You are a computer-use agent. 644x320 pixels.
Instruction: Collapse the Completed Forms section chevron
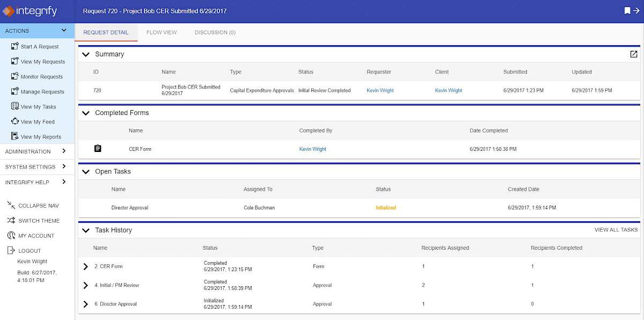click(x=85, y=113)
